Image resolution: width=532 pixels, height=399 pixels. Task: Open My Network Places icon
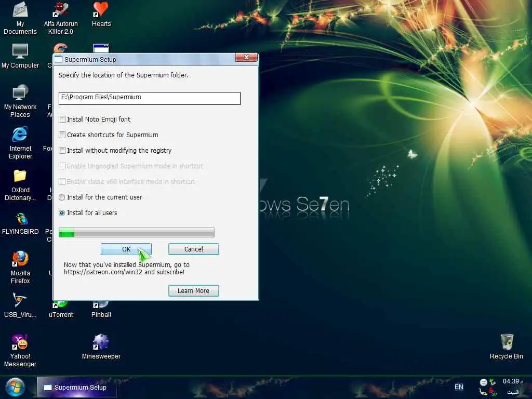(20, 101)
